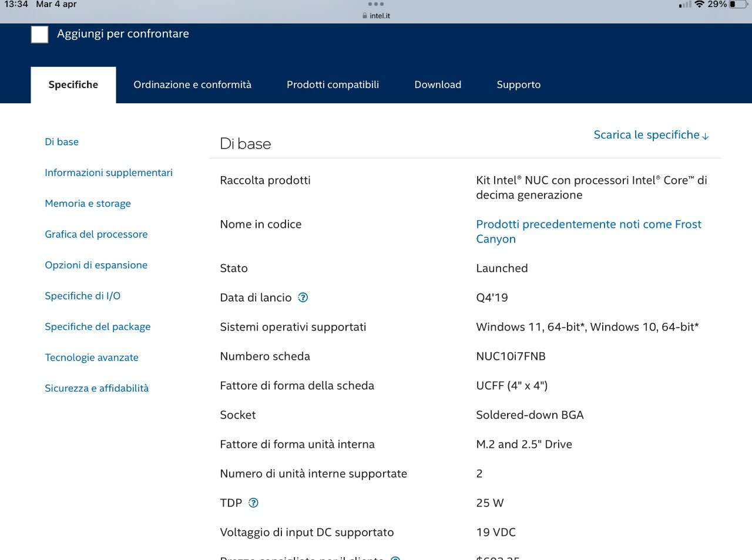The image size is (752, 560).
Task: Tap the Wi-Fi status icon
Action: (x=699, y=4)
